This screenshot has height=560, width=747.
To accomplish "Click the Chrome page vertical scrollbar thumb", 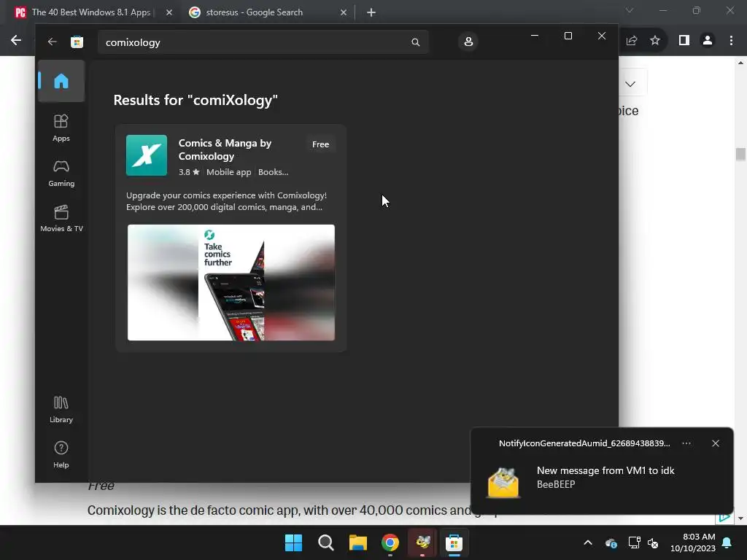I will (740, 155).
